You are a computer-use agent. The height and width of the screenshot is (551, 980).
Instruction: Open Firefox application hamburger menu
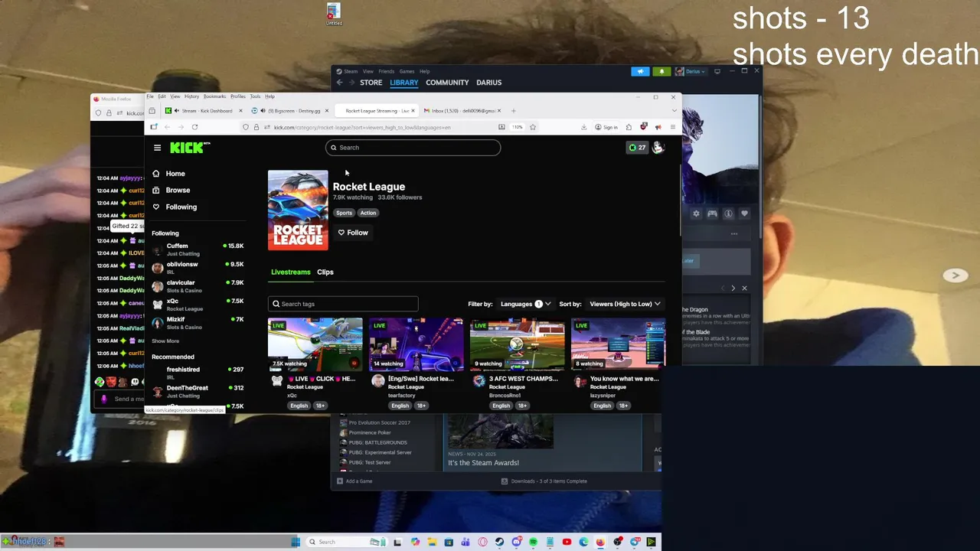(673, 127)
